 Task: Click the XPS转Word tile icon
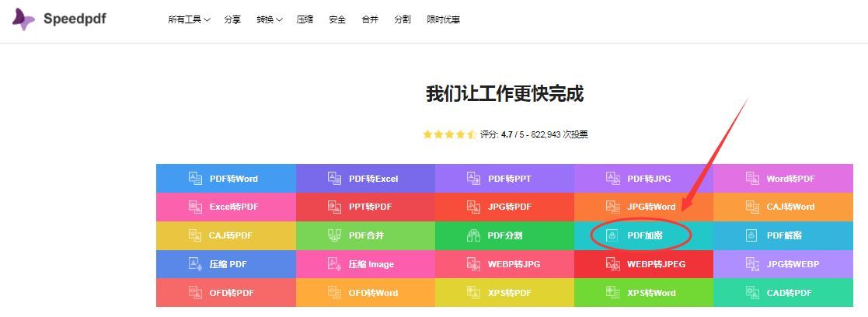click(613, 292)
